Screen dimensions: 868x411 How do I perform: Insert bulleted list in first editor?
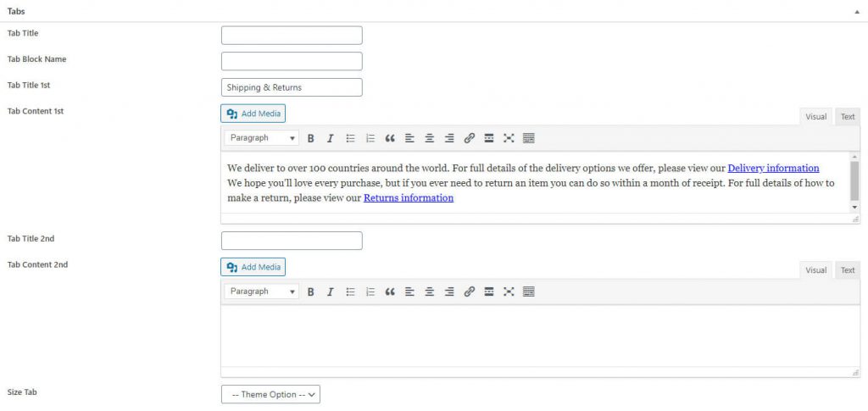(x=350, y=138)
